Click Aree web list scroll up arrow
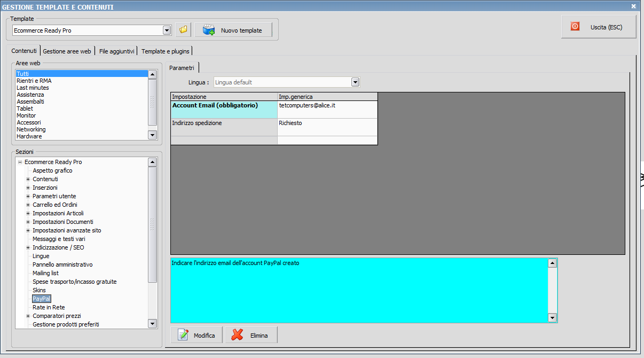 click(x=152, y=75)
